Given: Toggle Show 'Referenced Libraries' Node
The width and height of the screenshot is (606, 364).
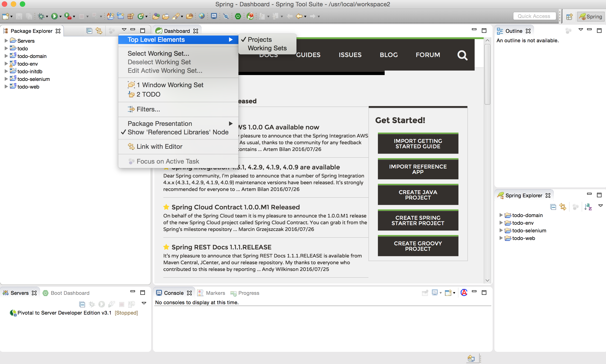Looking at the screenshot, I should (178, 132).
